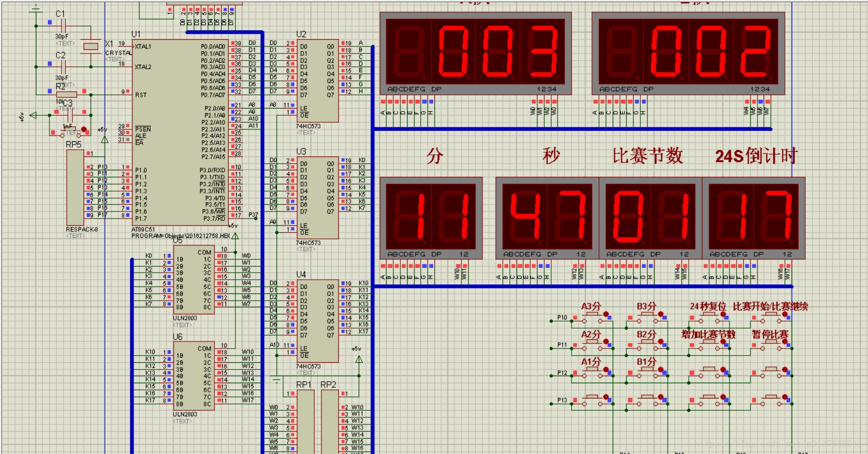Click the AT89C51 part name text
Viewport: 868px width, 454px height.
tap(143, 229)
